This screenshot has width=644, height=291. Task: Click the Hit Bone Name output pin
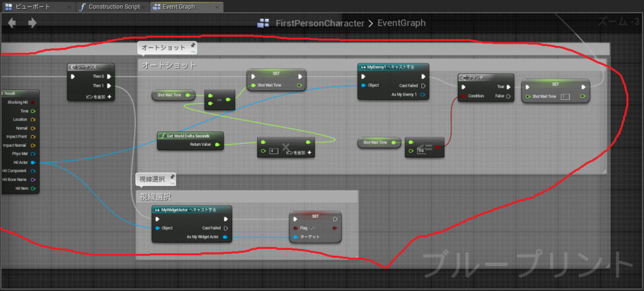click(x=33, y=180)
